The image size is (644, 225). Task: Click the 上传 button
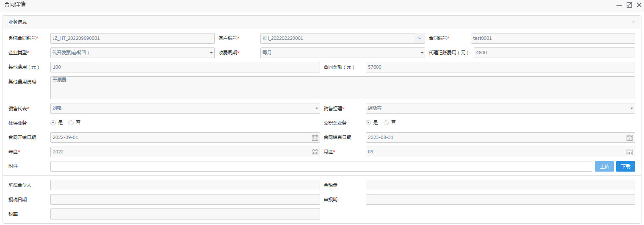point(604,167)
